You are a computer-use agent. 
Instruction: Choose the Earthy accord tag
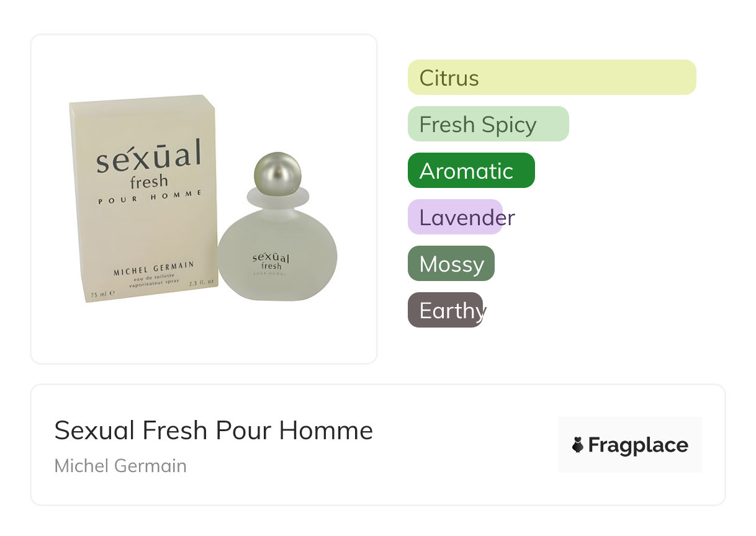point(445,310)
